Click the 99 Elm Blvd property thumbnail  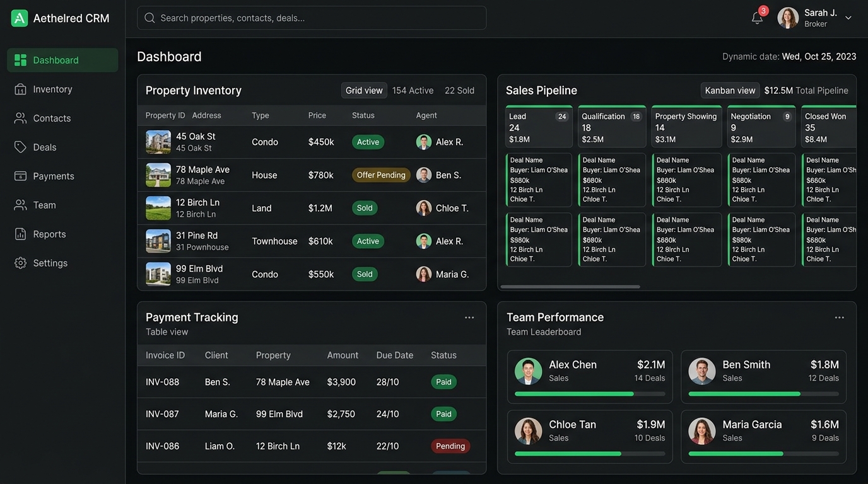(x=158, y=274)
